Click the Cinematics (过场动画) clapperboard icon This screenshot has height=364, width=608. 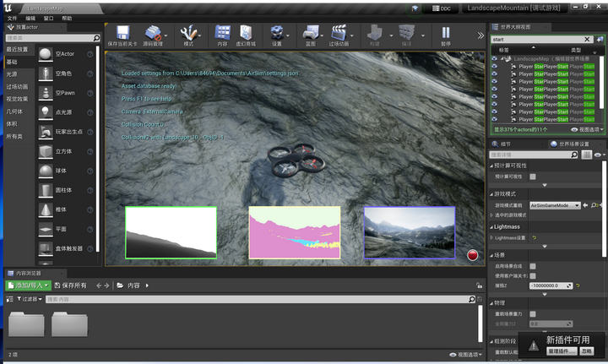pos(339,32)
